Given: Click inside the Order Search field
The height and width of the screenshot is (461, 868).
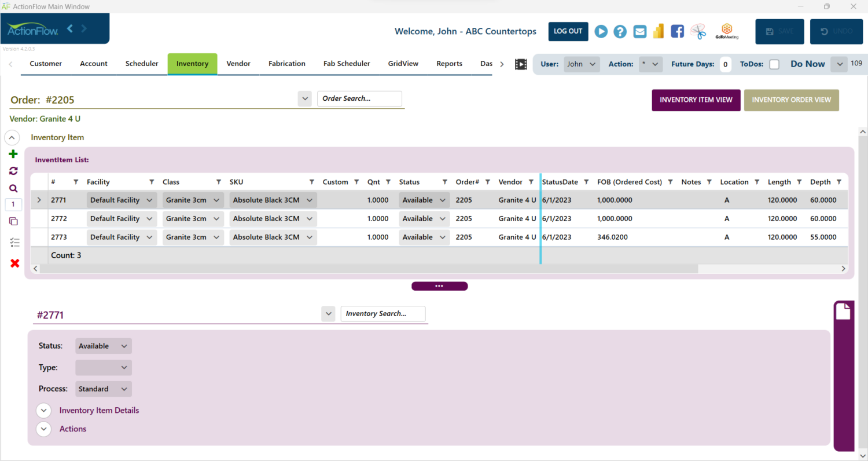Looking at the screenshot, I should [359, 98].
